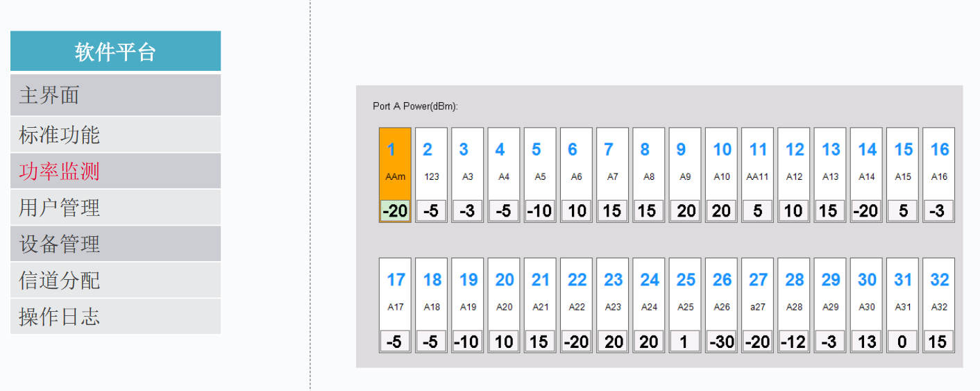
Task: Open the 主界面 menu item
Action: pyautogui.click(x=115, y=94)
